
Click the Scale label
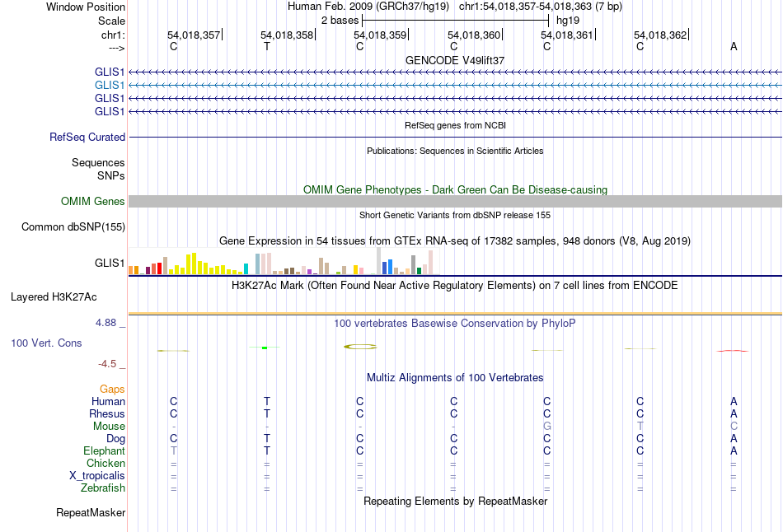(111, 21)
